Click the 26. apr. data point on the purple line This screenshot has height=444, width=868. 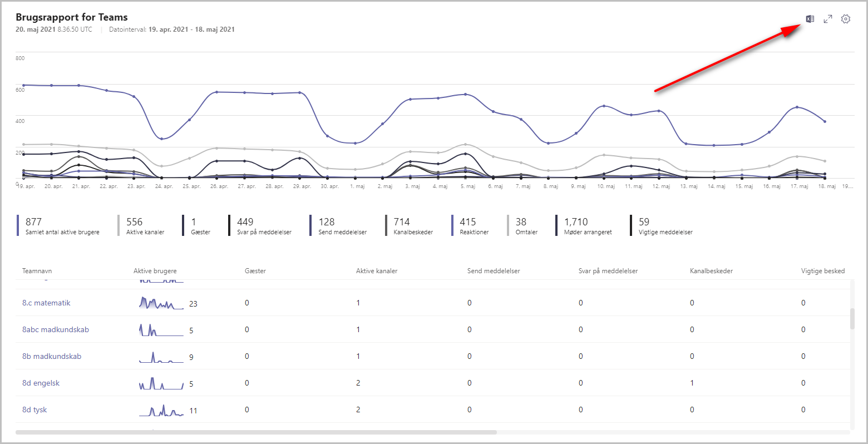[x=216, y=92]
